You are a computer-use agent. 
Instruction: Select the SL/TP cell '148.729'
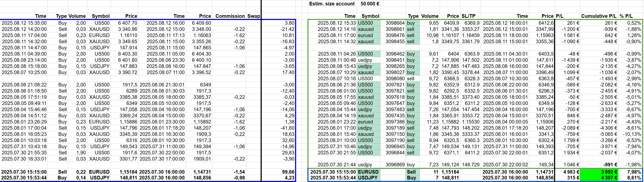point(471,165)
